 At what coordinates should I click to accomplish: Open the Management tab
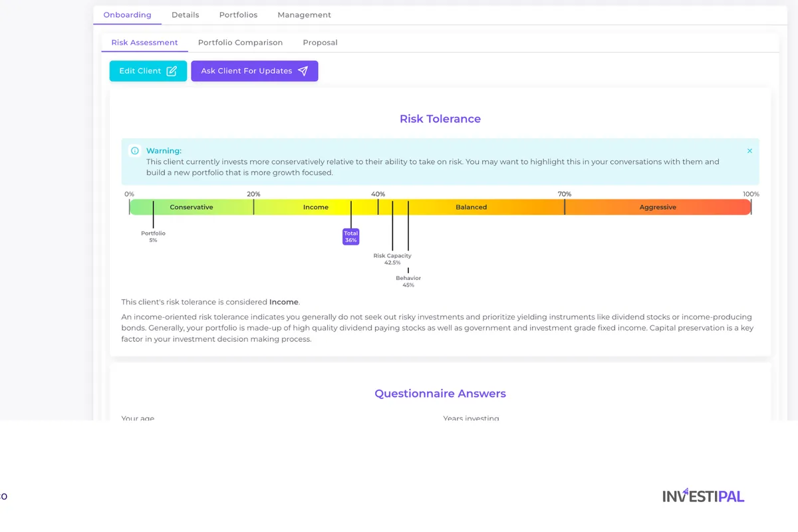coord(304,15)
